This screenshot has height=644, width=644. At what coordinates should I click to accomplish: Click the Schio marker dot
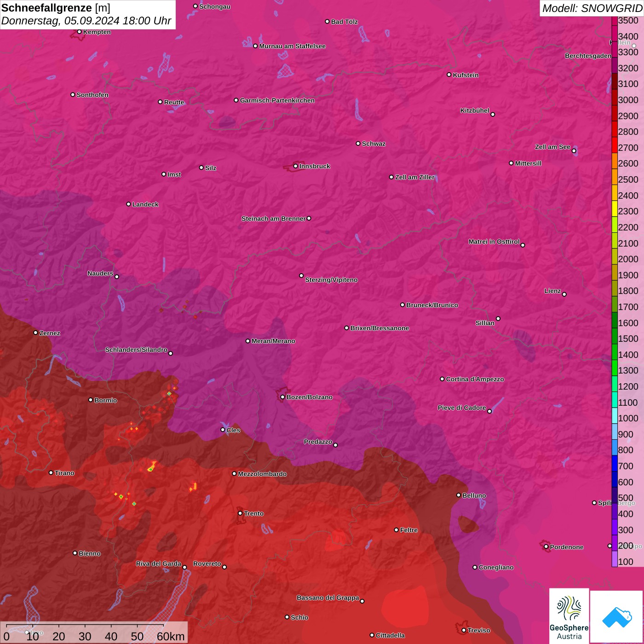(287, 617)
